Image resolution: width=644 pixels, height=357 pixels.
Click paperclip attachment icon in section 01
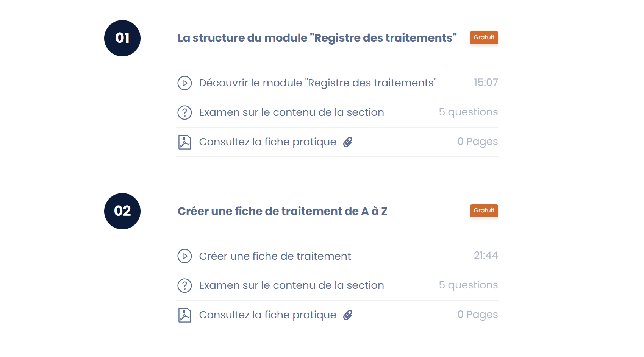point(348,142)
